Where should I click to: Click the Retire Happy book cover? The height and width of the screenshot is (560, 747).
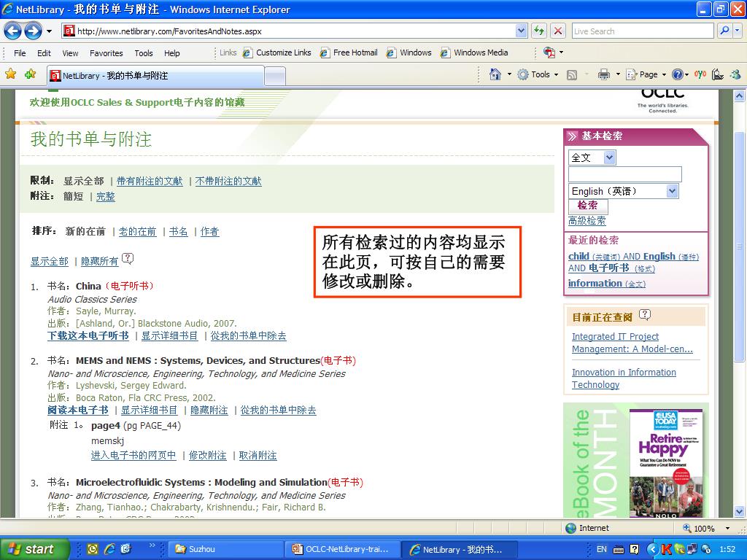coord(665,463)
